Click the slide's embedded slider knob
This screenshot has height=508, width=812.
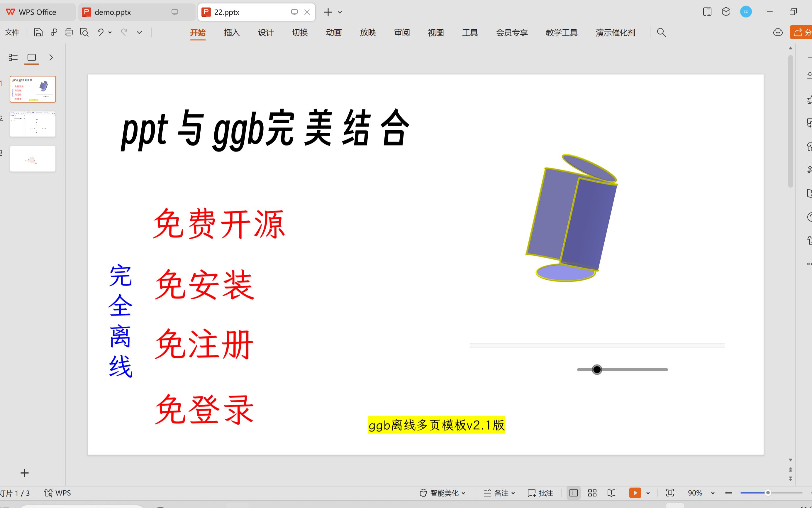pyautogui.click(x=597, y=369)
